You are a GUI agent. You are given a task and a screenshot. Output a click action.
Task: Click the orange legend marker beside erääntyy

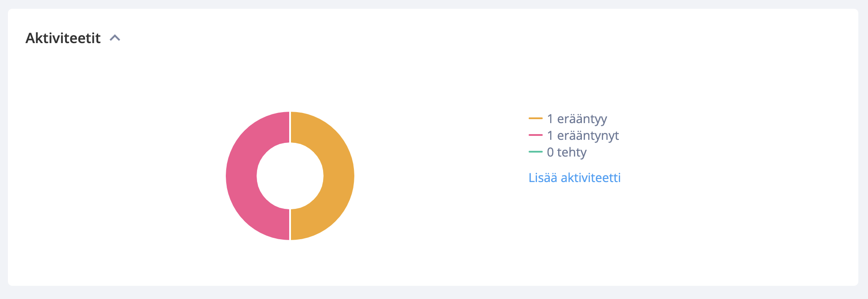click(535, 118)
